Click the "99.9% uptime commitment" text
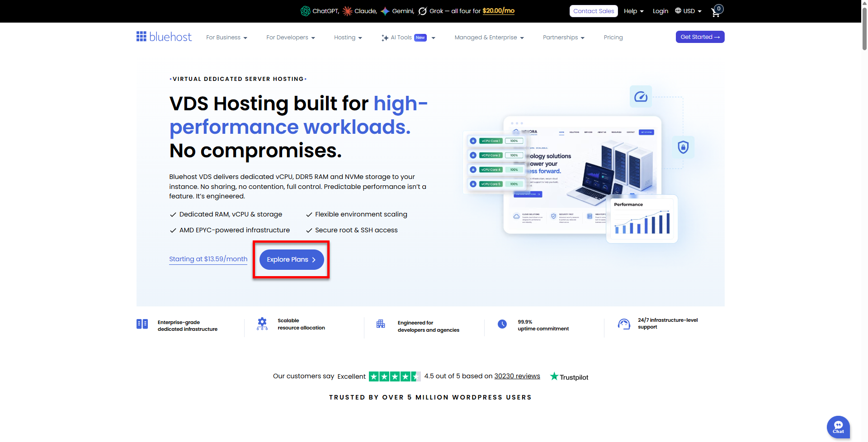The image size is (868, 442). pos(543,325)
